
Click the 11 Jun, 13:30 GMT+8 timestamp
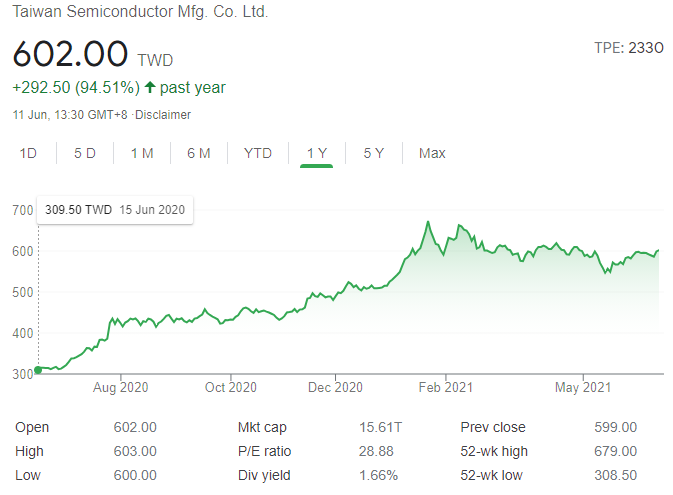pos(70,115)
